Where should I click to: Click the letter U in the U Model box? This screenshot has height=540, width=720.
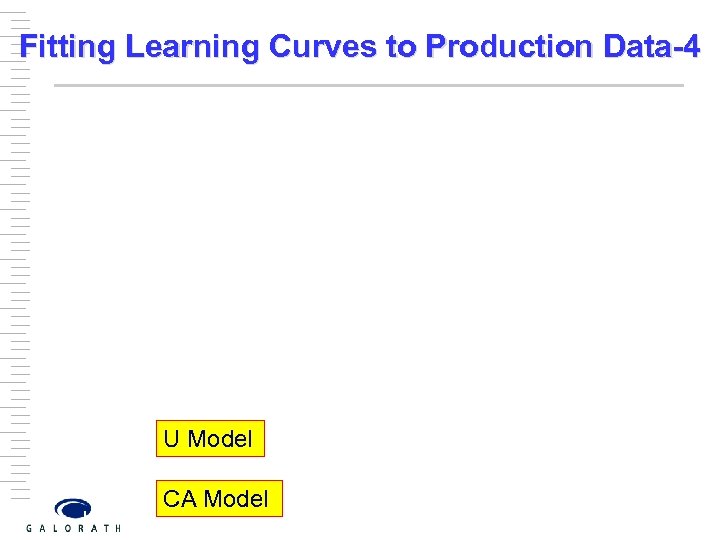point(171,439)
